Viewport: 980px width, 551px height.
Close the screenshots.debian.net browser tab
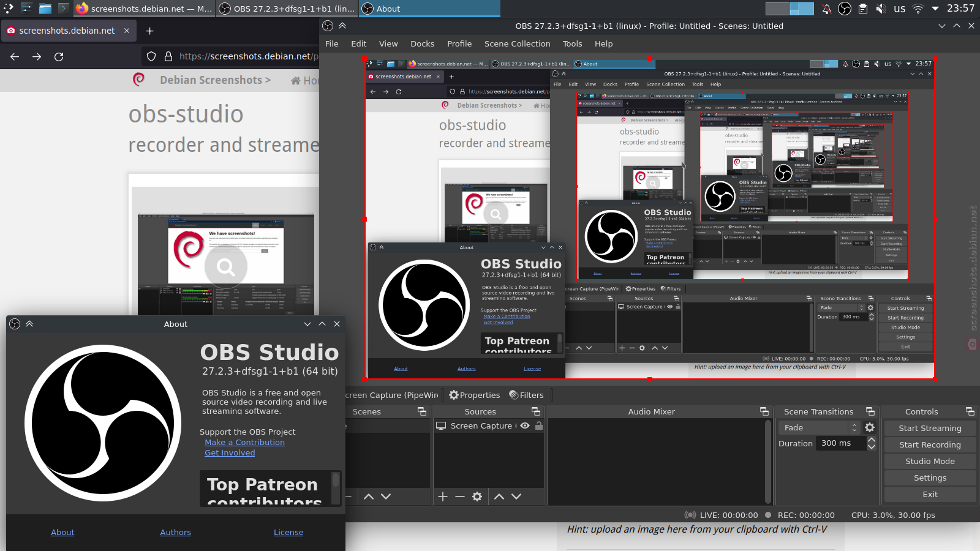(x=127, y=31)
